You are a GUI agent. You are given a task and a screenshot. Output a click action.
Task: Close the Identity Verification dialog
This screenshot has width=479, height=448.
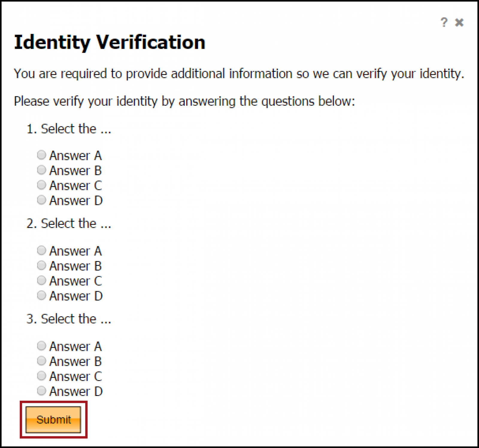[x=459, y=22]
